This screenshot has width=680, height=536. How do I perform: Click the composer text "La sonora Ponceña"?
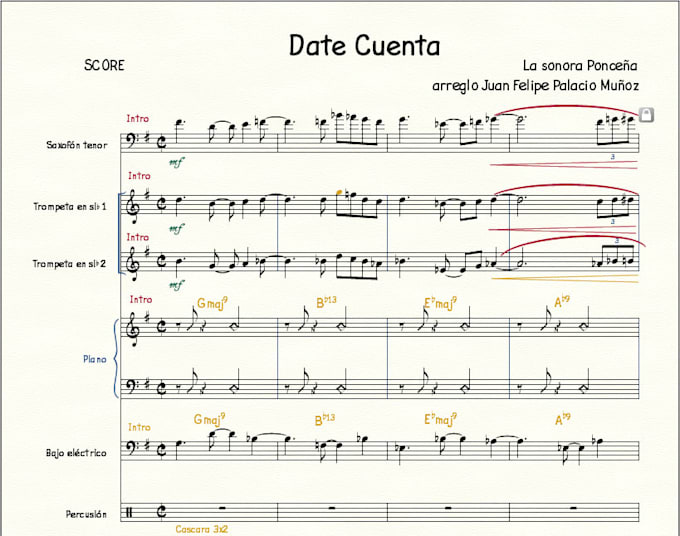coord(580,65)
